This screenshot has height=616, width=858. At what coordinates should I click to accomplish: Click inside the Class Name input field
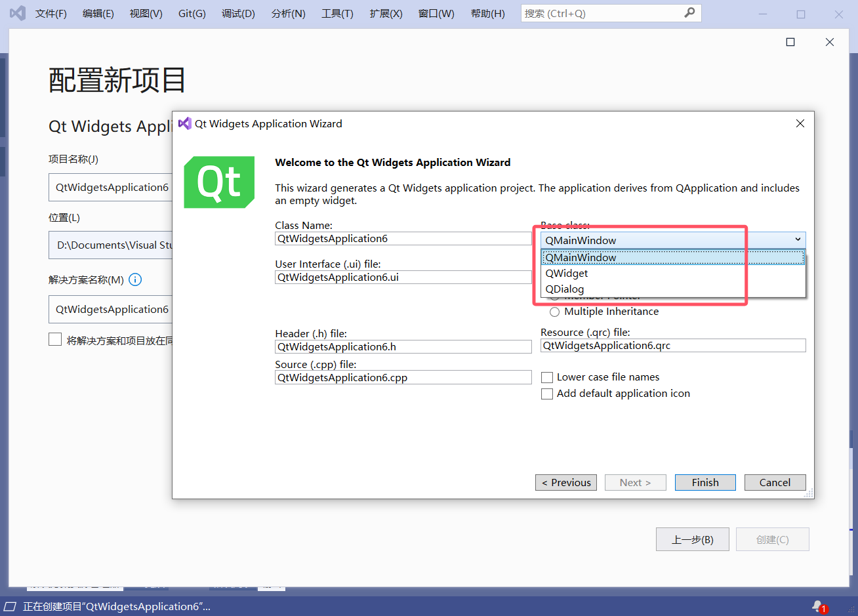coord(403,237)
